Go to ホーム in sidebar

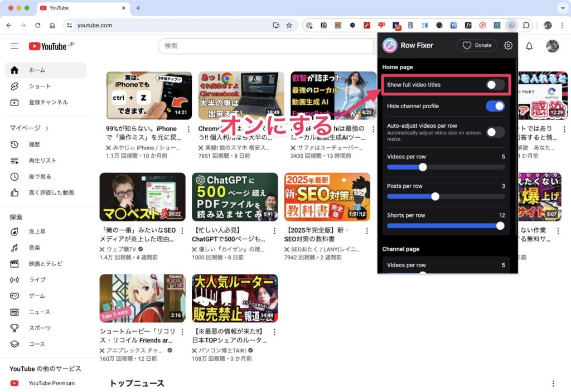[46, 70]
